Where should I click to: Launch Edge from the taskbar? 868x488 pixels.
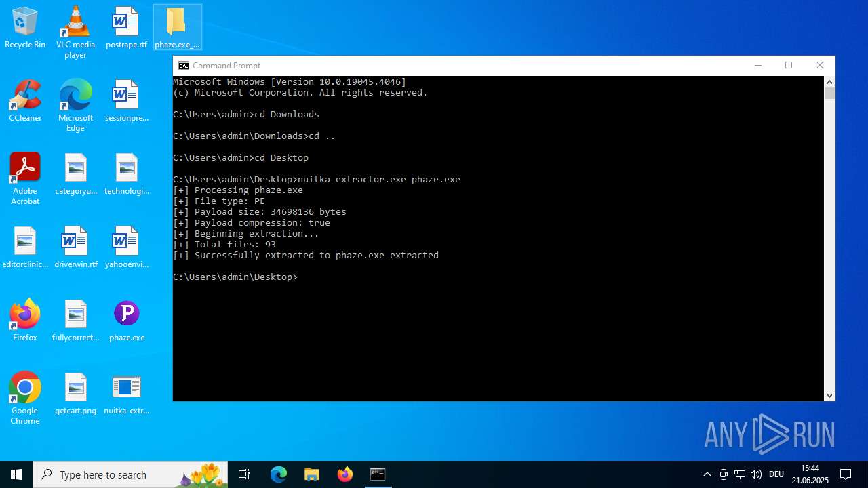(x=279, y=474)
